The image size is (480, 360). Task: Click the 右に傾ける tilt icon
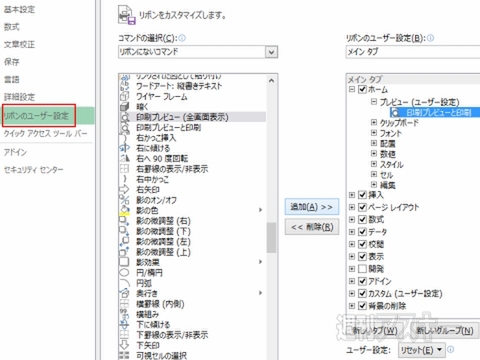pos(124,148)
